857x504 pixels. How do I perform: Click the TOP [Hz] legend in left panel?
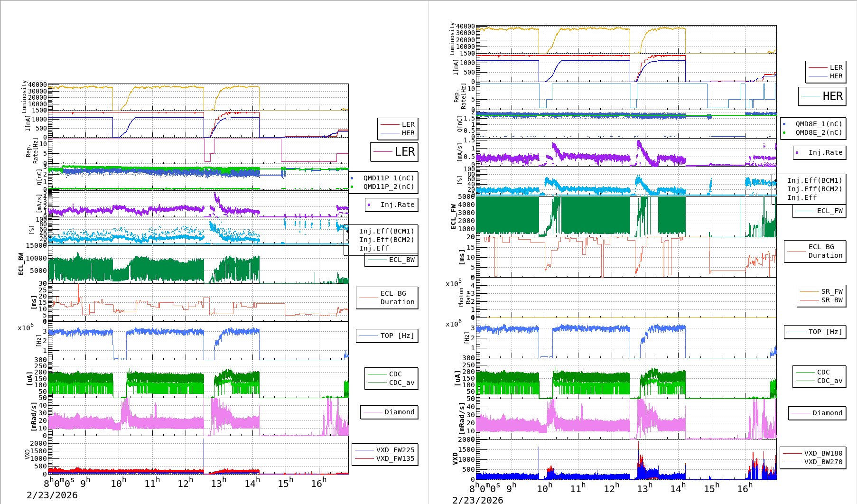click(x=397, y=336)
